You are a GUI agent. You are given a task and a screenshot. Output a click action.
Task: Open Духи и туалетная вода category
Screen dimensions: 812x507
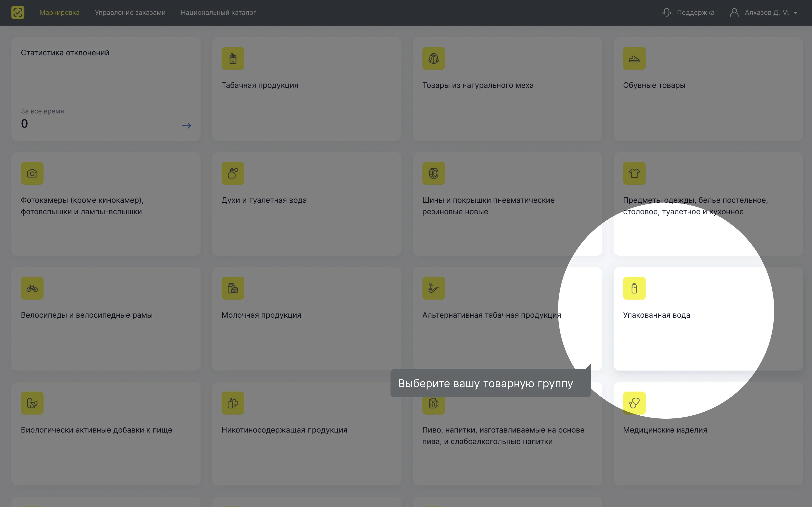264,200
